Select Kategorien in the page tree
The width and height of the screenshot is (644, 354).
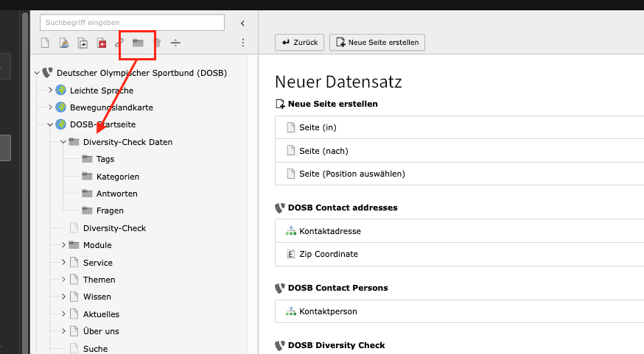118,177
